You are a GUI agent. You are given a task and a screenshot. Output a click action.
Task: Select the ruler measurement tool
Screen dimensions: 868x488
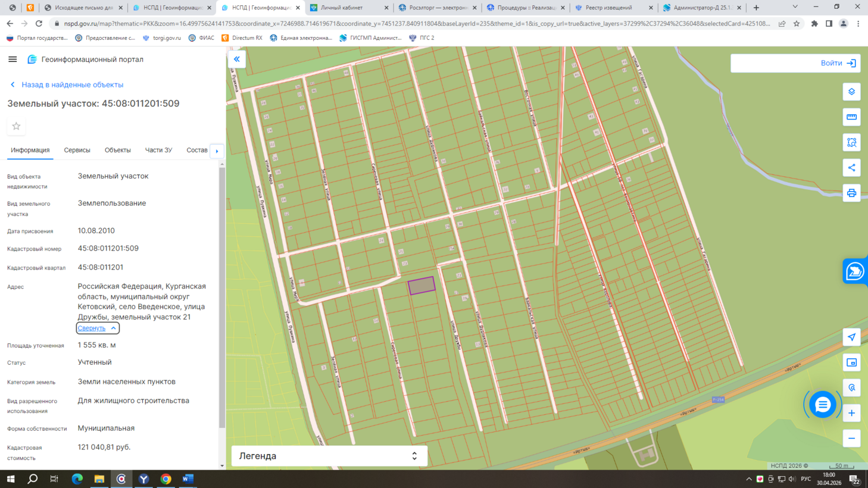click(851, 117)
